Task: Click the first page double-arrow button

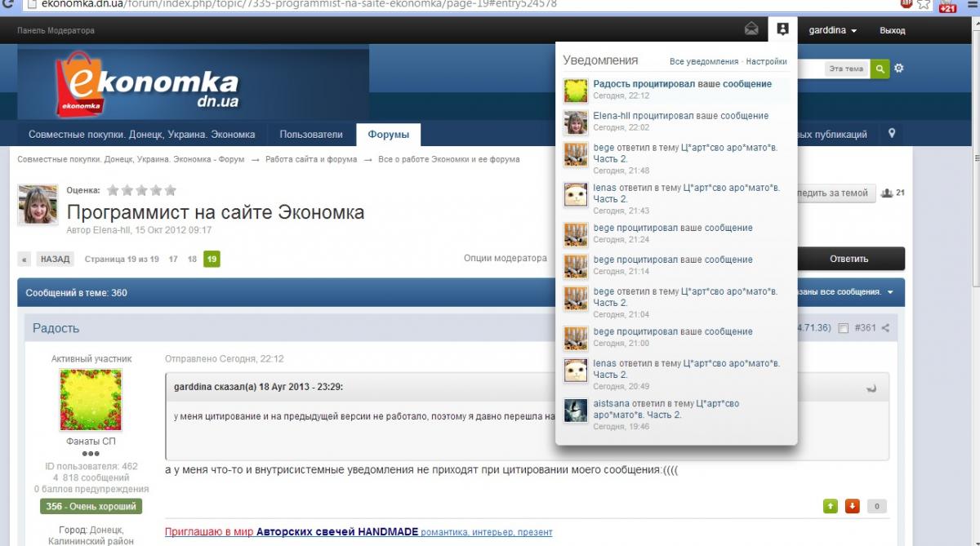Action: click(x=24, y=260)
